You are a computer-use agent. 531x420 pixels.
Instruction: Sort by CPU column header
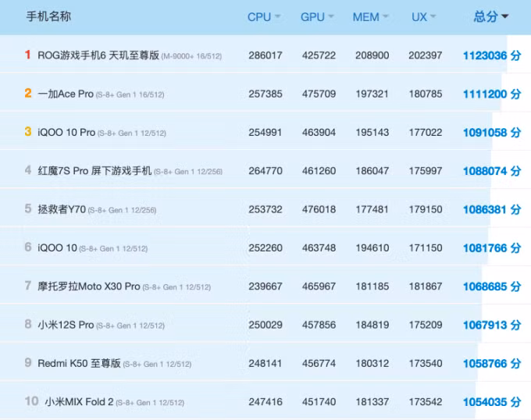click(x=264, y=16)
